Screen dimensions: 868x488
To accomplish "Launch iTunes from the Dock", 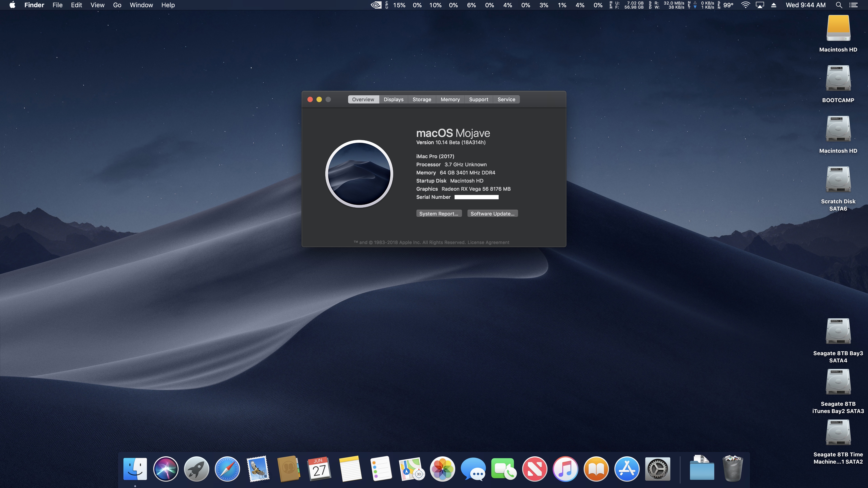I will [x=565, y=469].
